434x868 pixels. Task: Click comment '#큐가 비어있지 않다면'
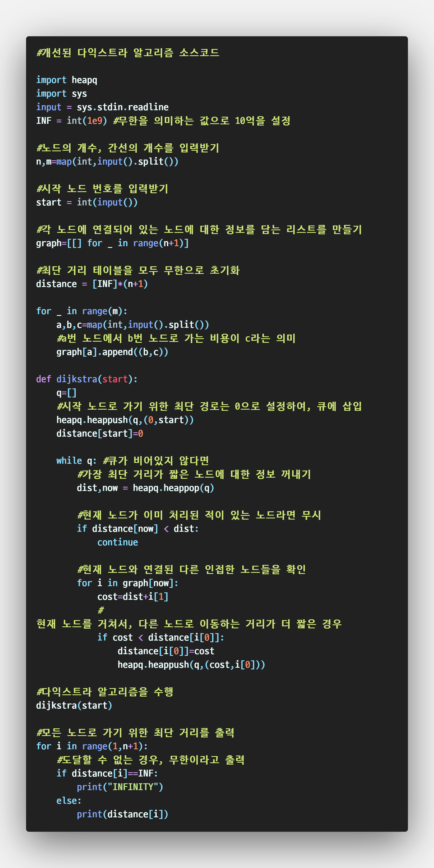(156, 461)
